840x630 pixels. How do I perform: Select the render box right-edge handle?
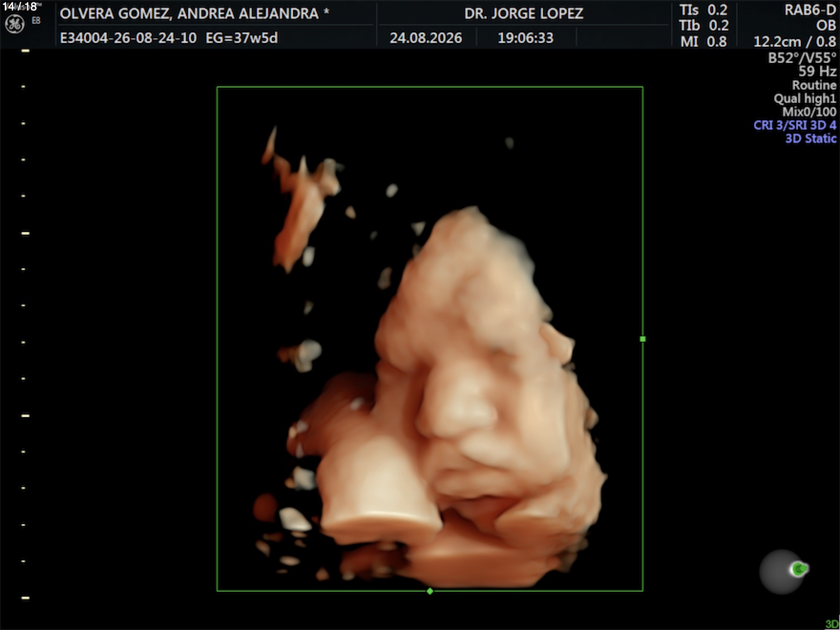coord(642,339)
